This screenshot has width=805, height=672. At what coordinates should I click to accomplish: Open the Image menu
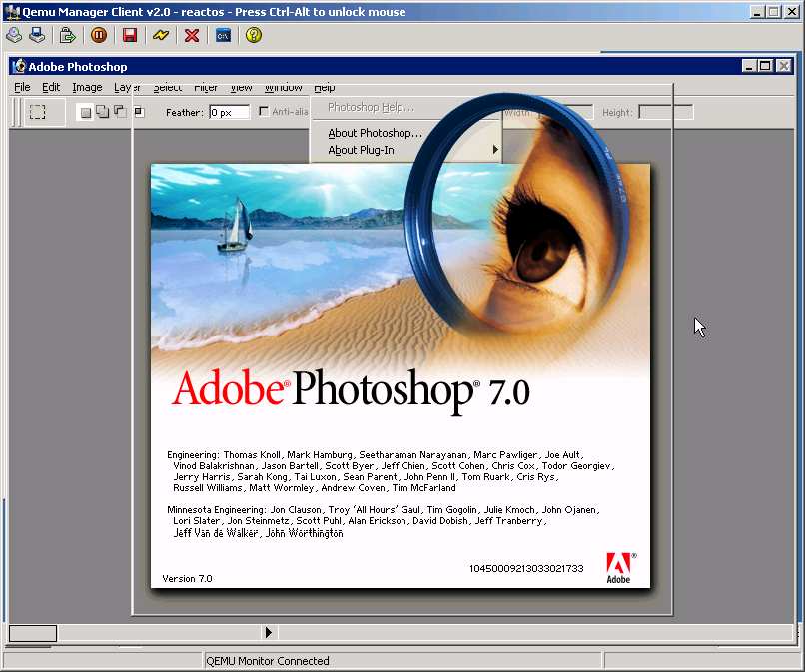coord(87,87)
